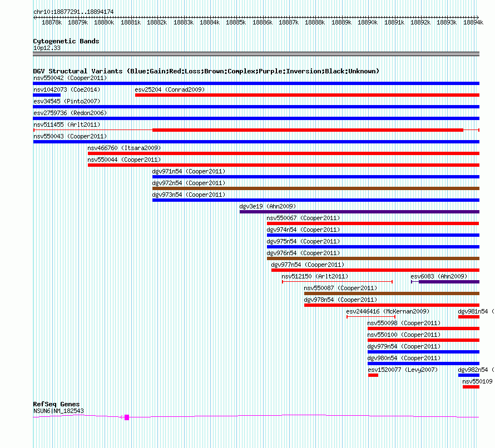The image size is (495, 448).
Task: Click the 18880k ruler tick label
Action: [104, 22]
